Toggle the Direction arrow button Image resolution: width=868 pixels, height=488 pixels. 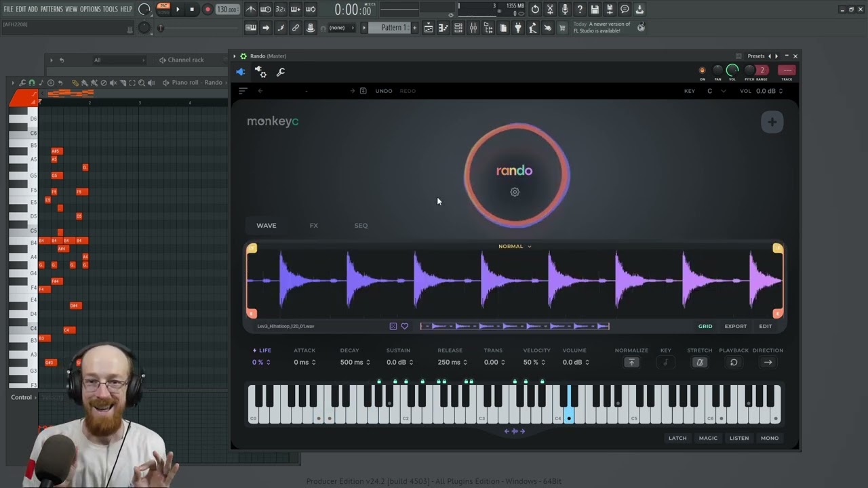point(768,362)
